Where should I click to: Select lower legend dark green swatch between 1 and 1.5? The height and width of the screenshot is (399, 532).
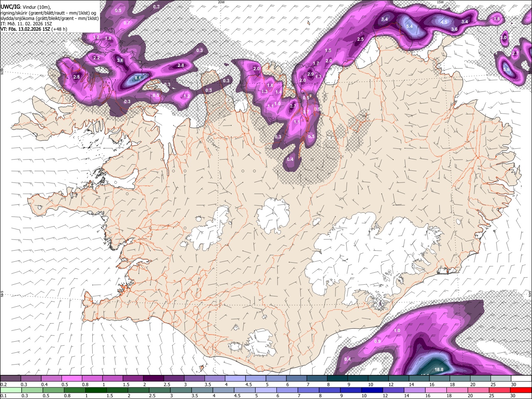pos(96,390)
